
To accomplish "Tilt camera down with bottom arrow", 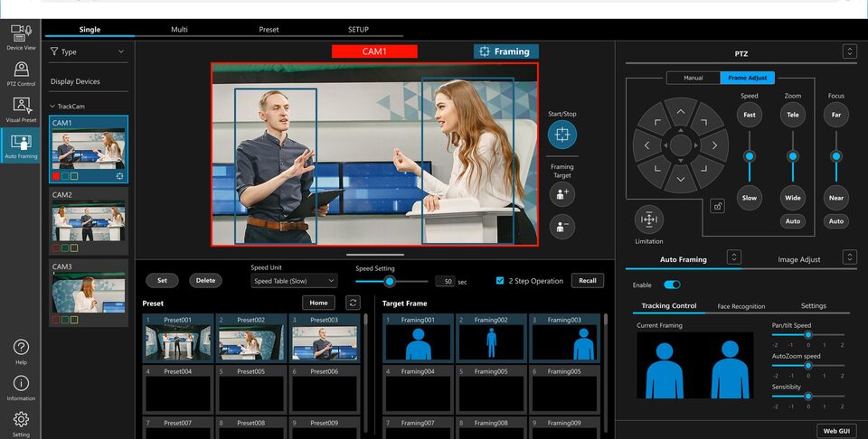I will pos(680,179).
